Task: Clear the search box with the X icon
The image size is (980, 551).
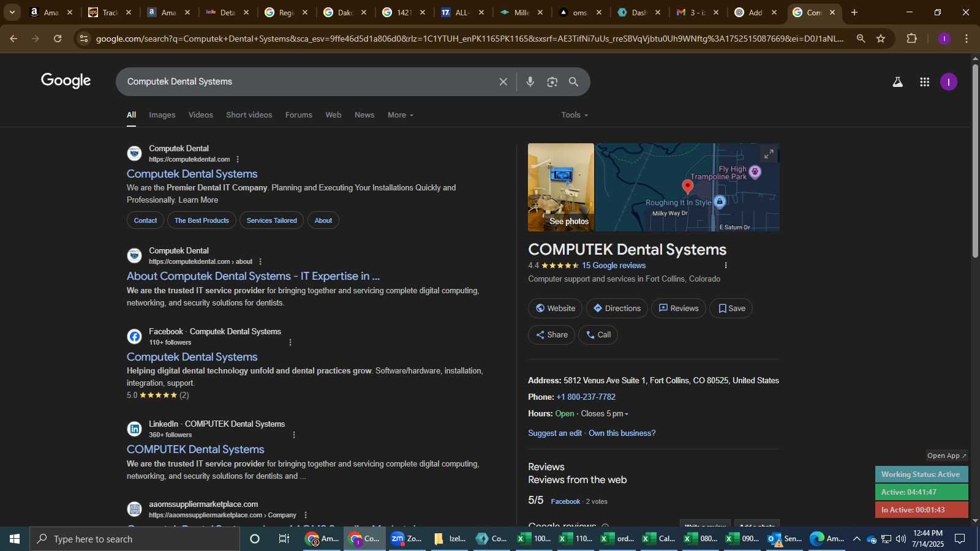Action: point(503,81)
